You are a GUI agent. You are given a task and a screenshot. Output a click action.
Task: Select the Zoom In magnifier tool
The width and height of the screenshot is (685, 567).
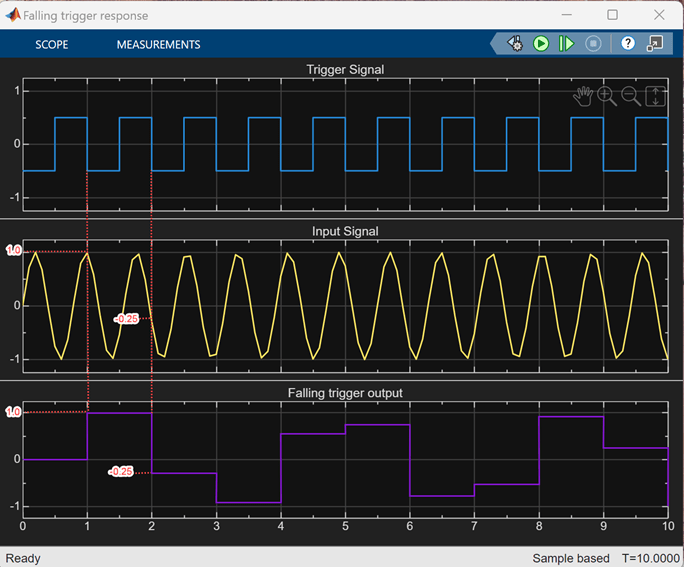pos(606,96)
